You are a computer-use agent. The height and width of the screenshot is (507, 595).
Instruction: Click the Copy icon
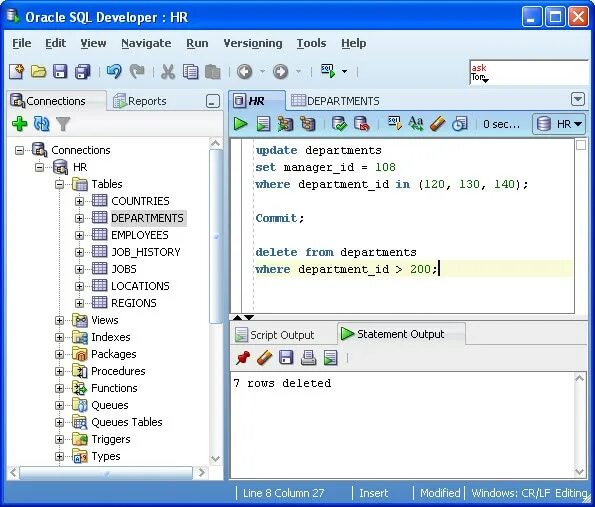point(190,71)
